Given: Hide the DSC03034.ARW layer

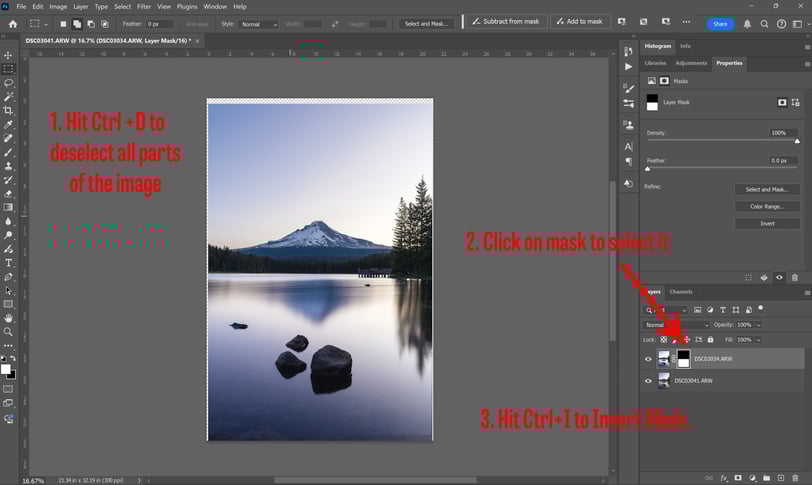Looking at the screenshot, I should click(x=648, y=359).
